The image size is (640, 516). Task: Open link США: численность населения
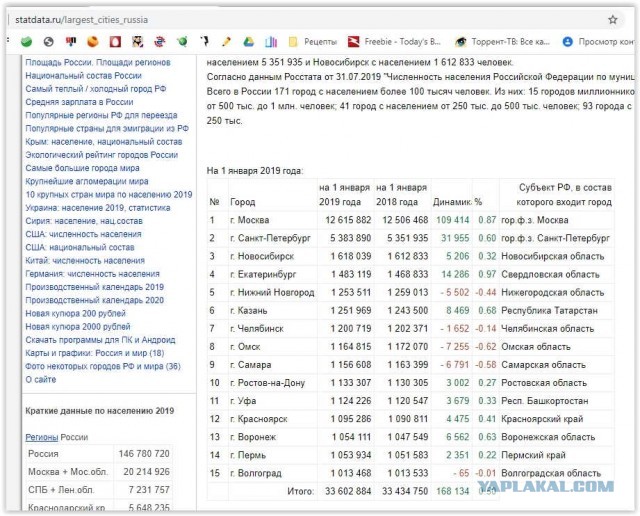83,234
